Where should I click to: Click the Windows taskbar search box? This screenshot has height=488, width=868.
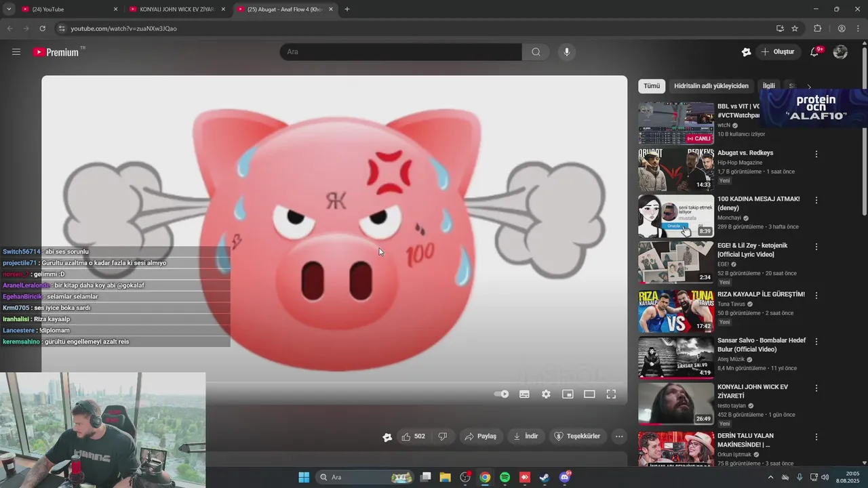[366, 477]
